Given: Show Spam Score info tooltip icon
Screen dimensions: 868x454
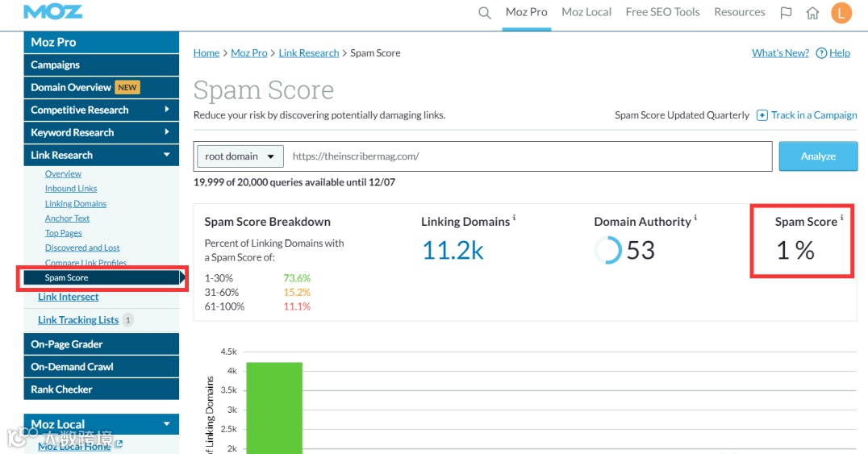Looking at the screenshot, I should click(842, 218).
